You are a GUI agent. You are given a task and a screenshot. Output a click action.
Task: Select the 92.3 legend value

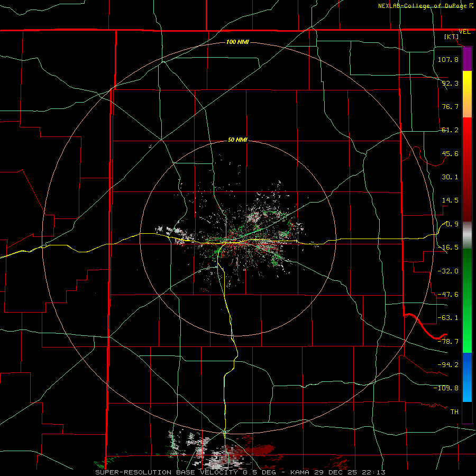[x=450, y=83]
